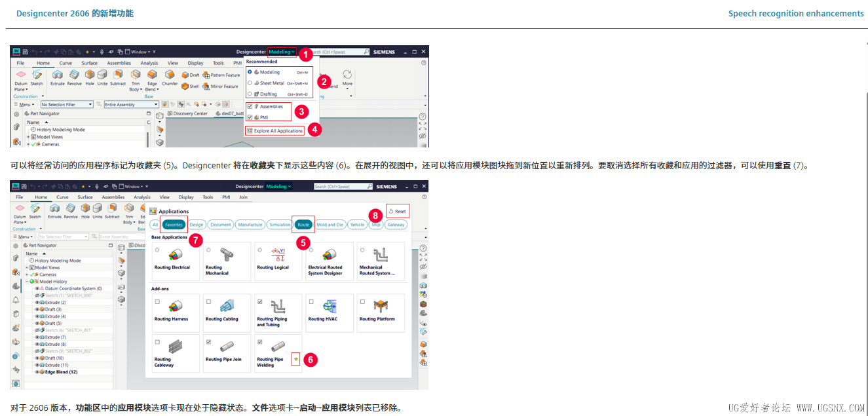Select the Sheet Metal radio option
Viewport: 868px width, 416px height.
[250, 83]
